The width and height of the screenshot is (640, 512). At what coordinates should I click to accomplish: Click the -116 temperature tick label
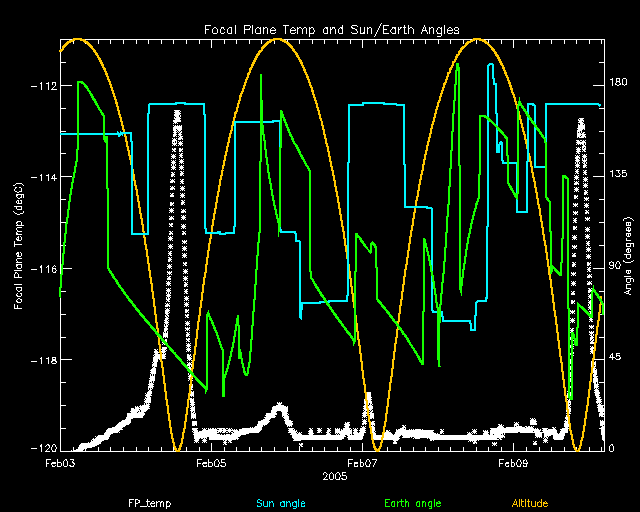(42, 269)
